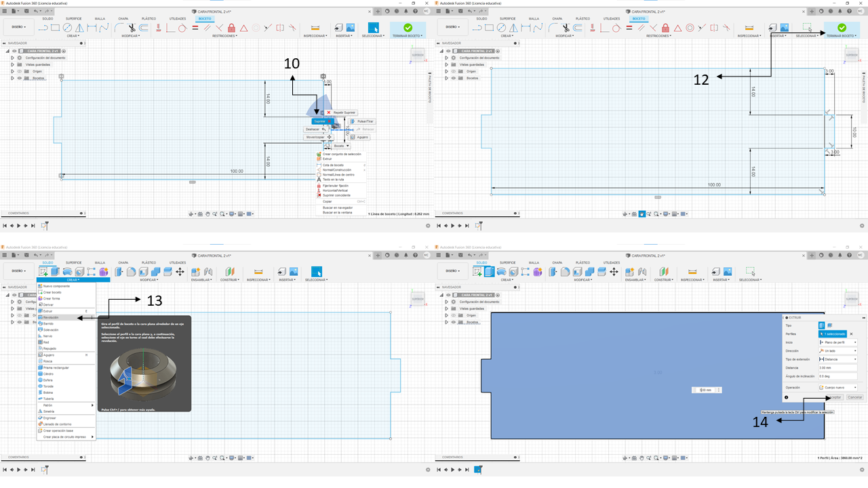Activate Trim scissors tool in Suprimir context menu window

132,28
